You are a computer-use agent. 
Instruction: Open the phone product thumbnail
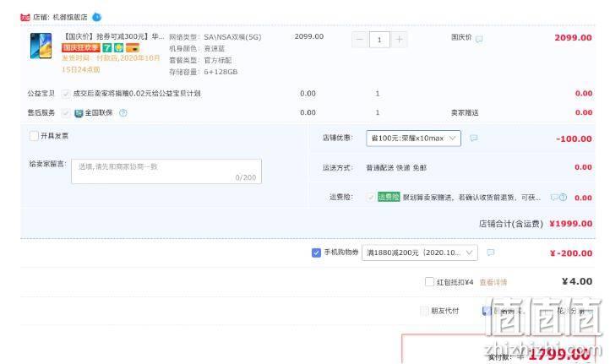(x=41, y=46)
